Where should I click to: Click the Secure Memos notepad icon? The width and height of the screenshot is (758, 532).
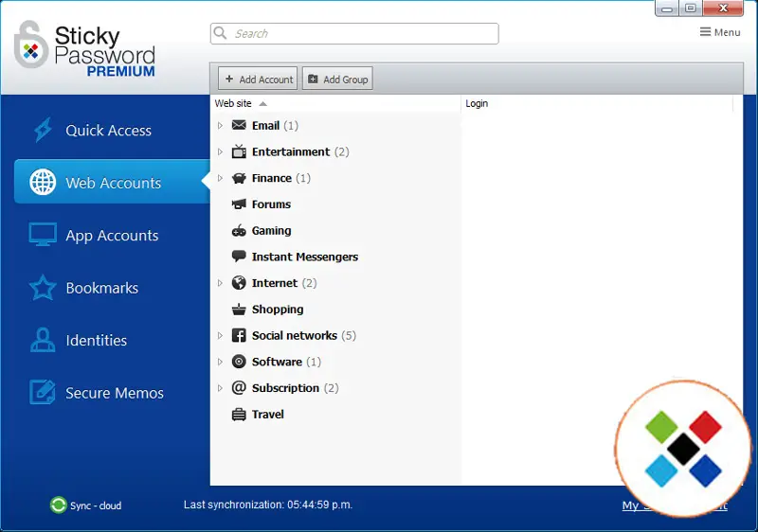tap(43, 392)
